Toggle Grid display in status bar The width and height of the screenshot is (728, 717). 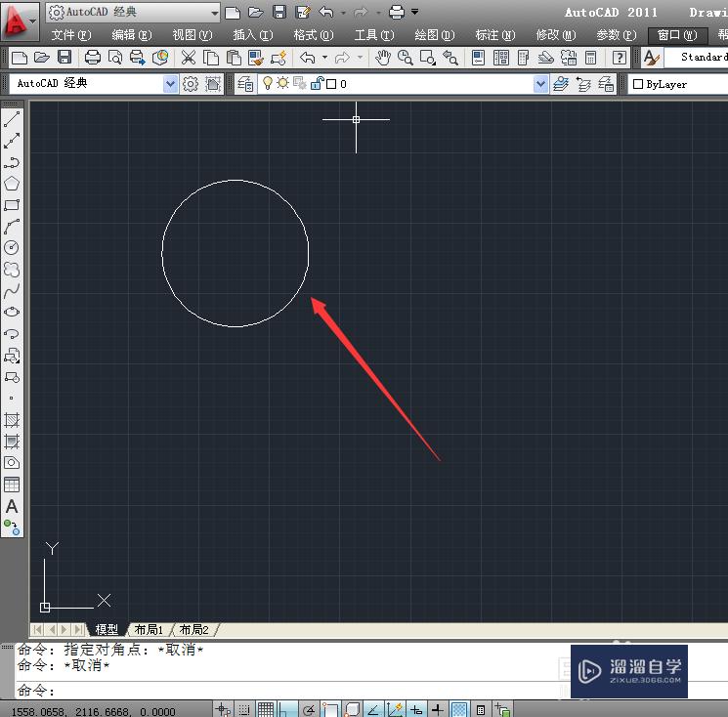coord(266,709)
